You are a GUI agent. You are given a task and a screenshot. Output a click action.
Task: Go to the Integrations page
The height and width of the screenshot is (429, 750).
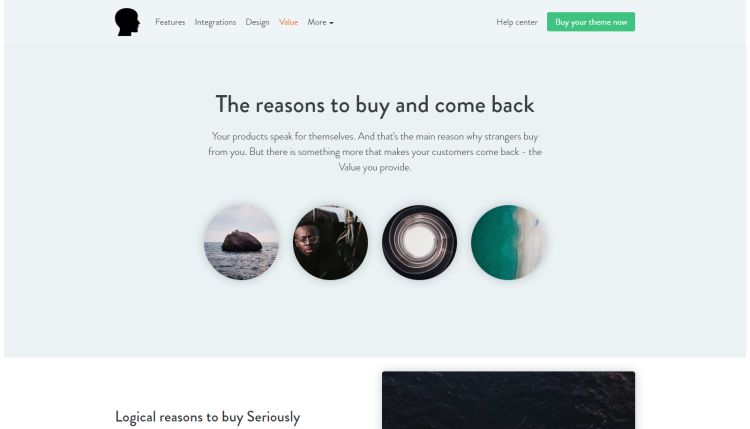coord(215,22)
